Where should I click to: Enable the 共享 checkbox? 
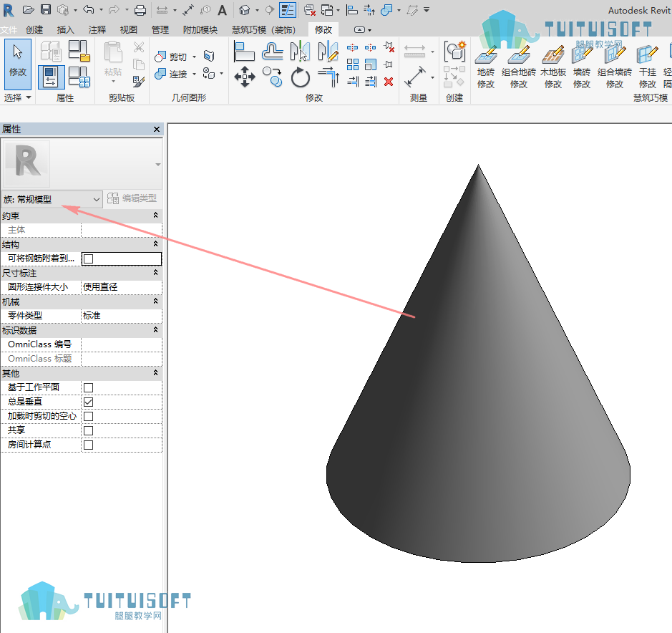pos(88,430)
